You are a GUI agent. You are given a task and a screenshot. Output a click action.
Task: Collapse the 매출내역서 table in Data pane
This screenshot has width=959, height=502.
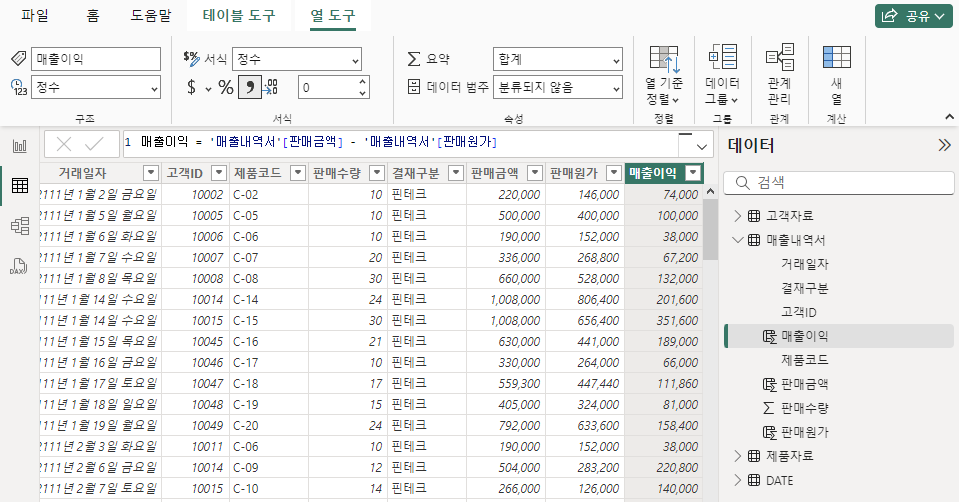(738, 240)
